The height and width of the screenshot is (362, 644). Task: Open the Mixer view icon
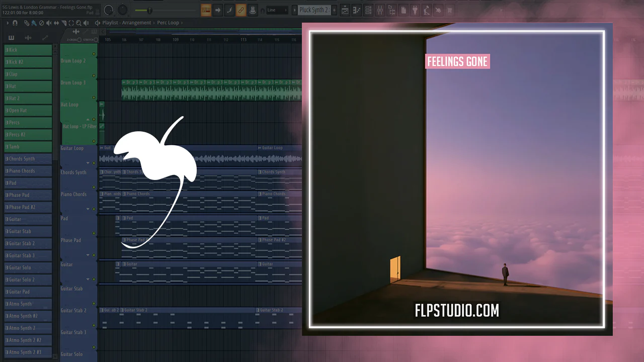click(380, 10)
